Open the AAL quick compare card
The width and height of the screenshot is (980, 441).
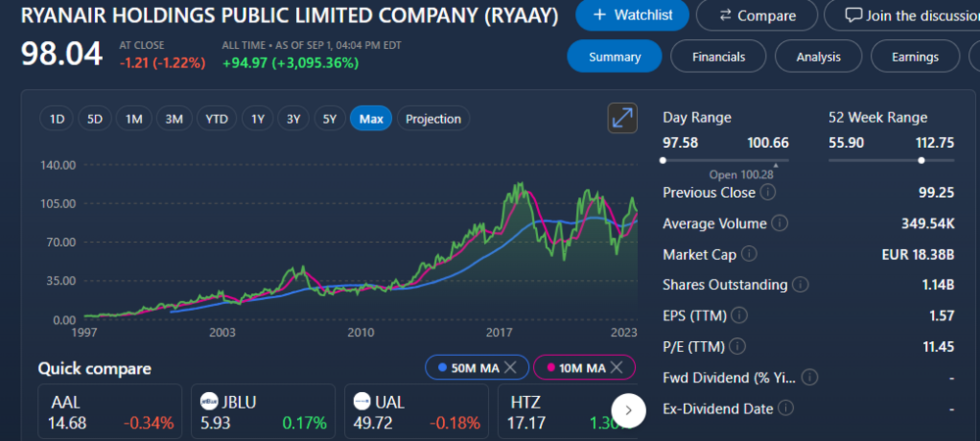110,413
